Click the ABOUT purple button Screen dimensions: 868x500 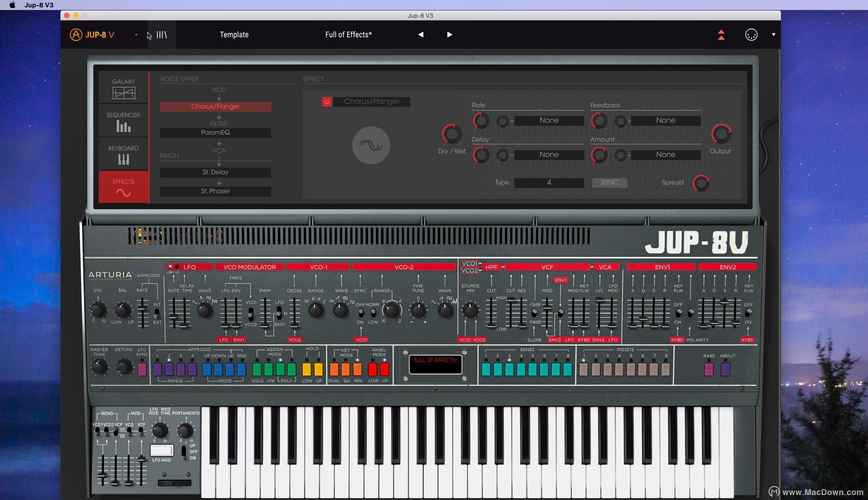(725, 370)
